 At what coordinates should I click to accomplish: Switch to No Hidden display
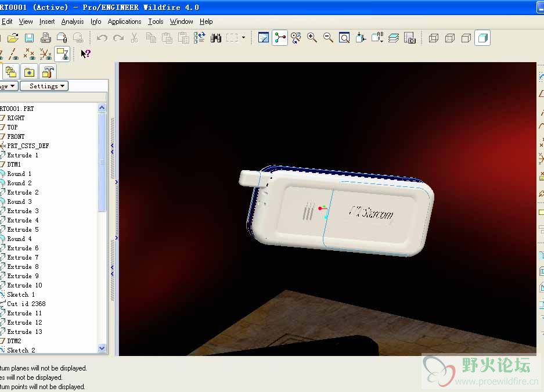coord(466,38)
